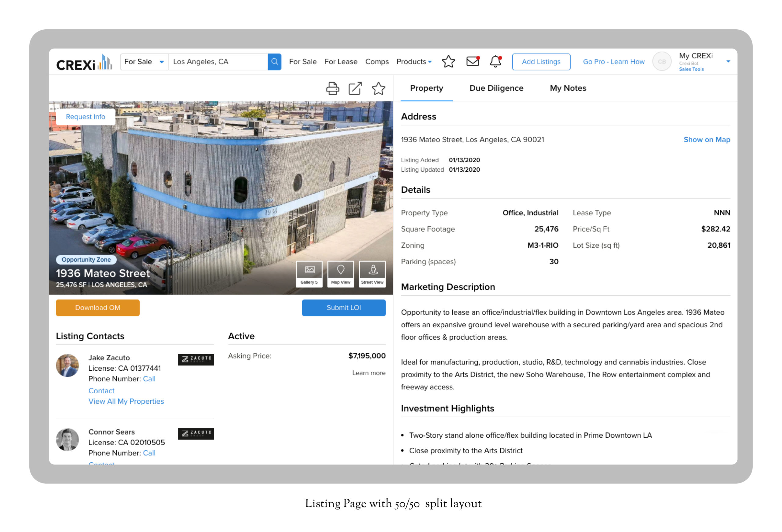Screen dimensions: 782x532
Task: Switch to Map View
Action: click(x=341, y=274)
